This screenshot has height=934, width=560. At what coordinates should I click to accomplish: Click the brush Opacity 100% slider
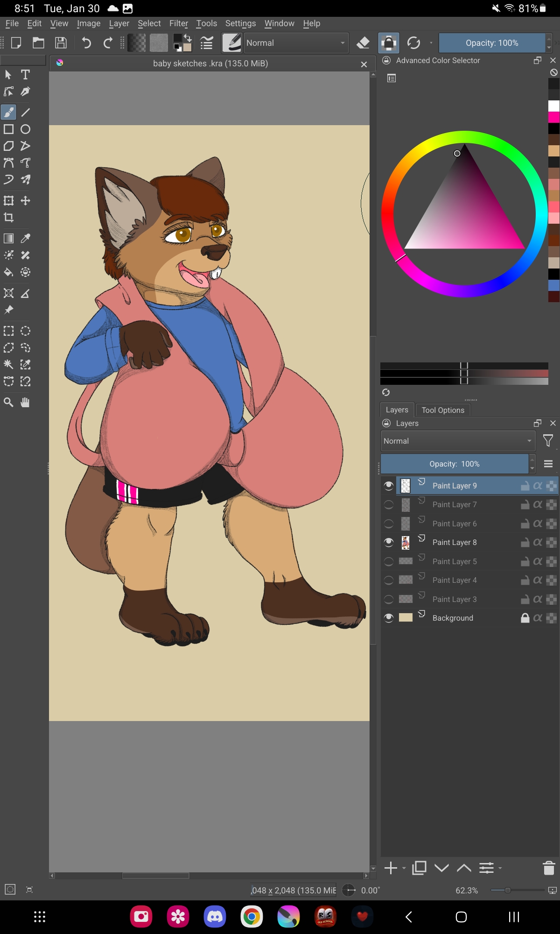[x=492, y=43]
